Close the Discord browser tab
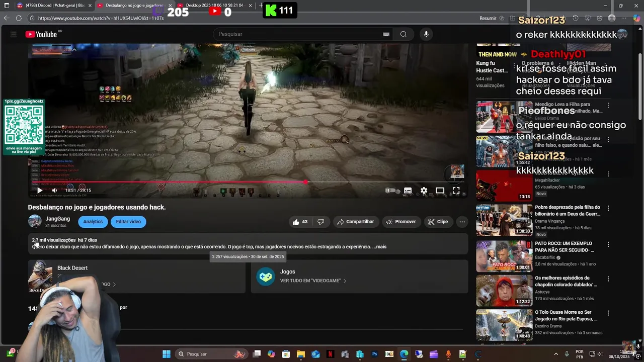This screenshot has width=644, height=362. 90,6
